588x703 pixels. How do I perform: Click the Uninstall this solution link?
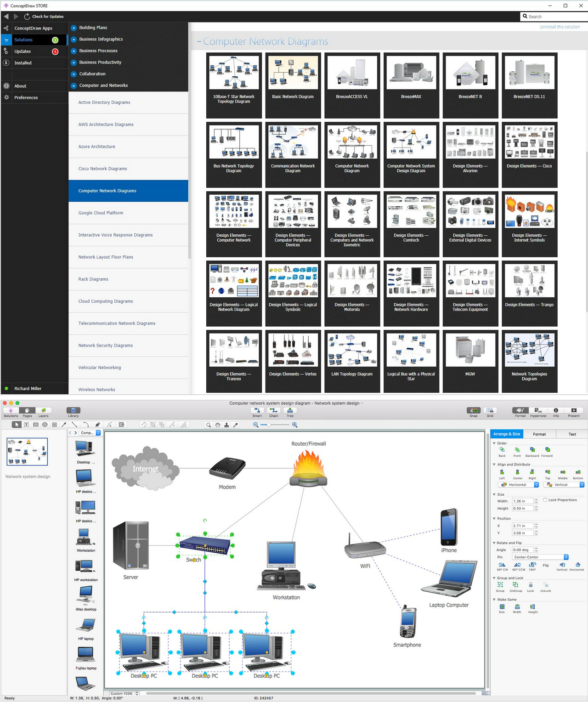point(560,27)
